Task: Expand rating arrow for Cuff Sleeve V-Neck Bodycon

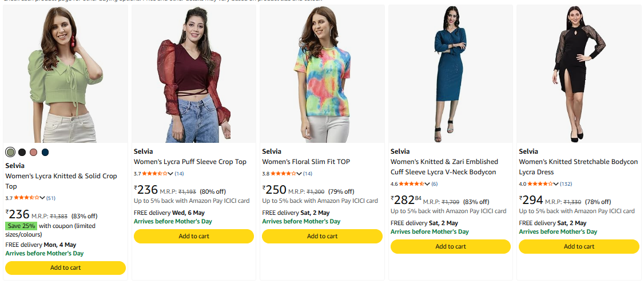Action: click(x=428, y=184)
